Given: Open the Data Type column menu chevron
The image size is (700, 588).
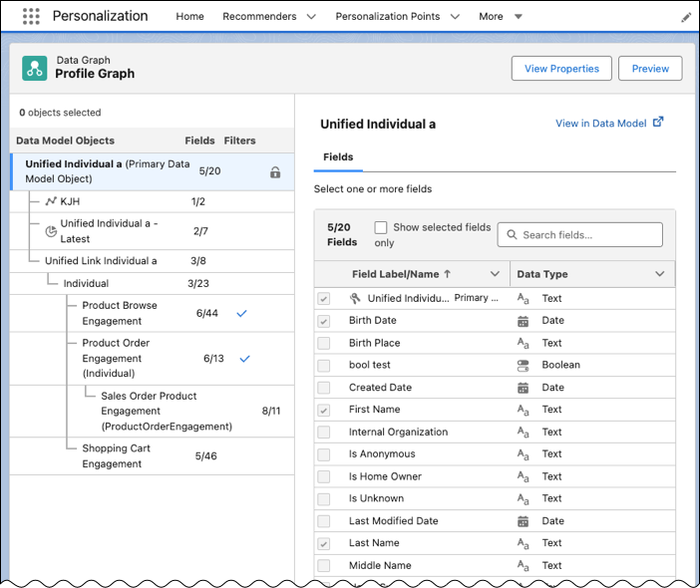Looking at the screenshot, I should click(660, 273).
